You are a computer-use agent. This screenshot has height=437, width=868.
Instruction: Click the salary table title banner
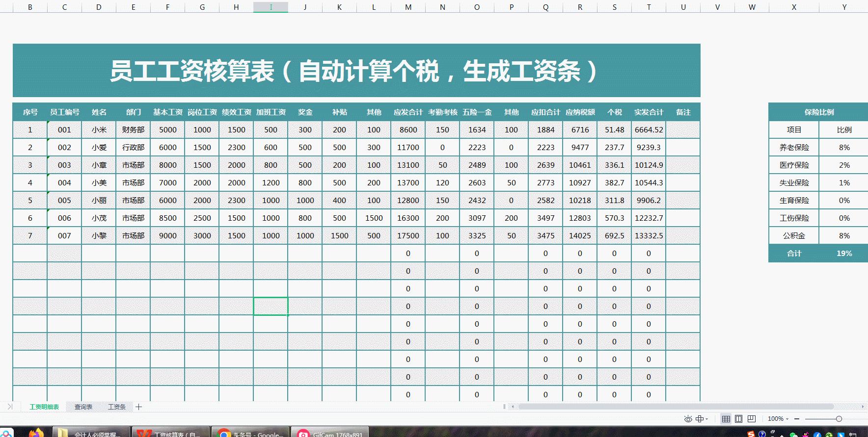[356, 71]
